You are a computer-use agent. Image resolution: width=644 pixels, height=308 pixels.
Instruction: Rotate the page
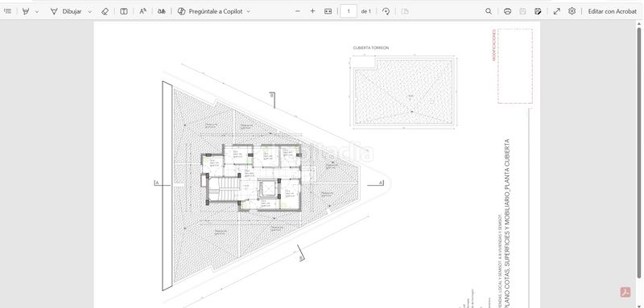pos(386,11)
